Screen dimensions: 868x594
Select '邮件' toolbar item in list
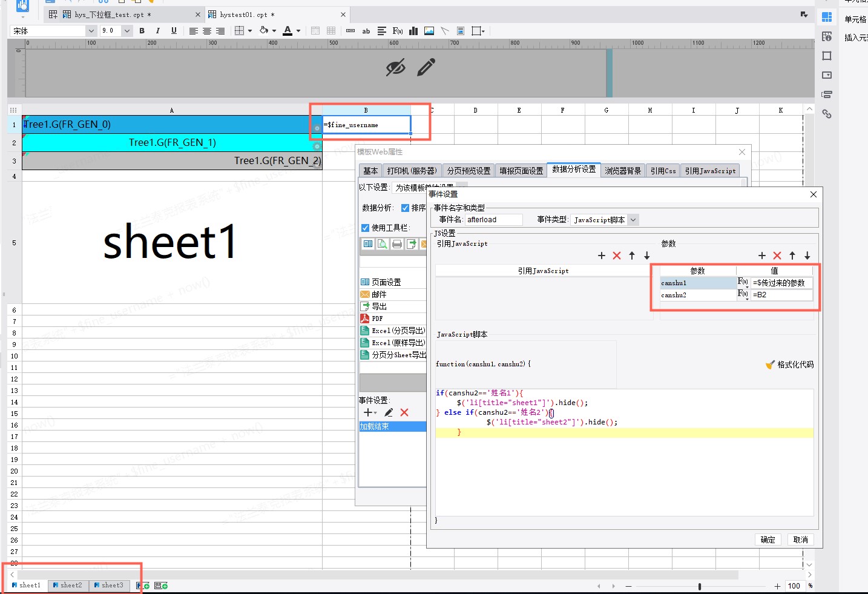(393, 294)
